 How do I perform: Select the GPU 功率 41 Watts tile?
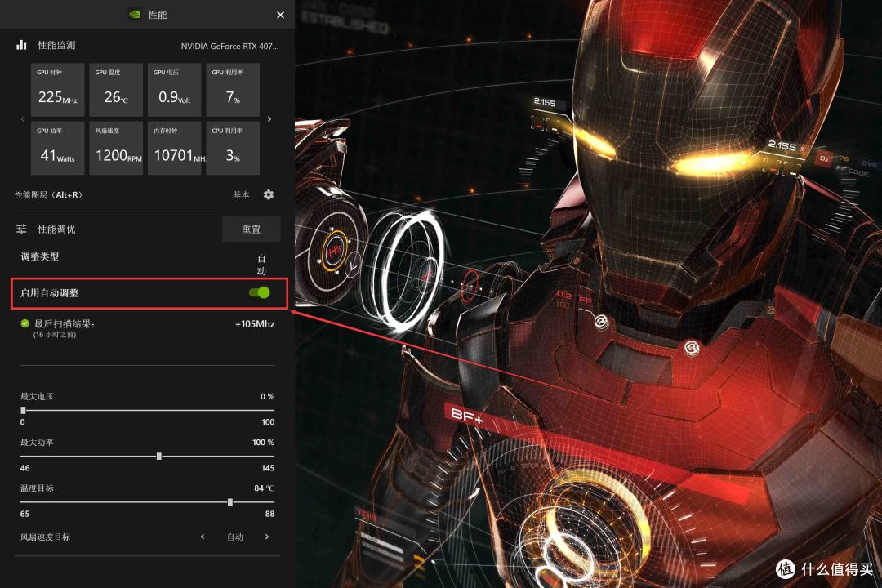point(57,148)
